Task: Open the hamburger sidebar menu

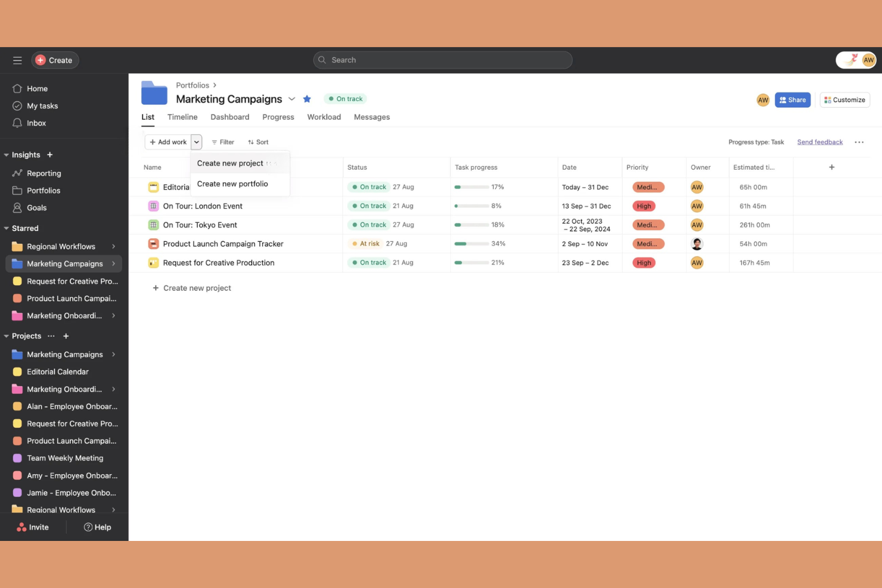Action: (17, 60)
